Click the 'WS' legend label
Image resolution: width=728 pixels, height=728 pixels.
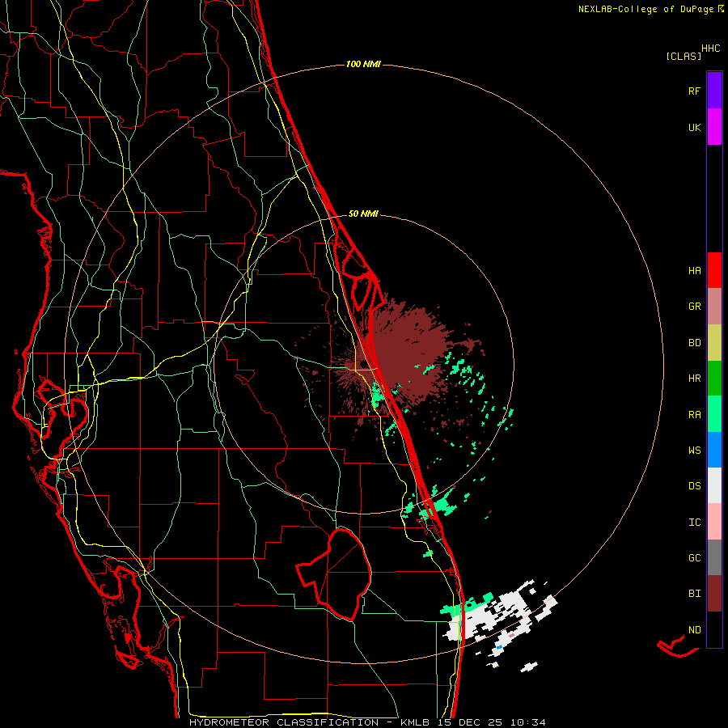tap(694, 451)
